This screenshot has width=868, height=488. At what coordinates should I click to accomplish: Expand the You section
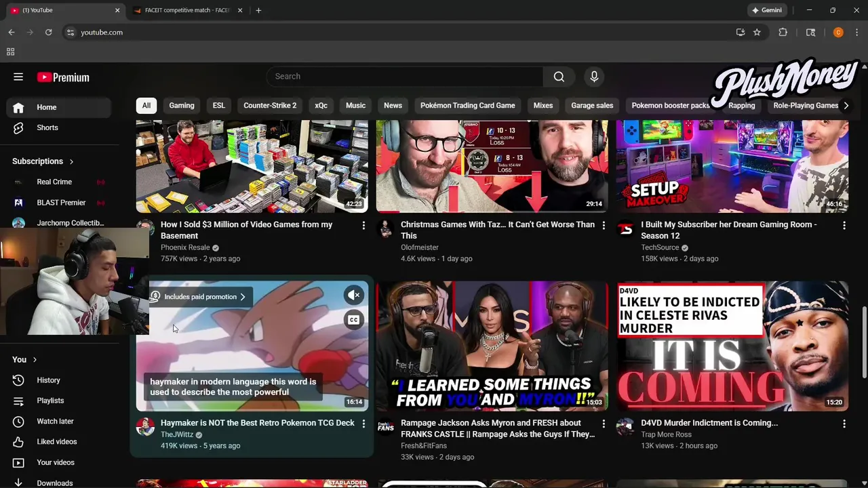24,359
